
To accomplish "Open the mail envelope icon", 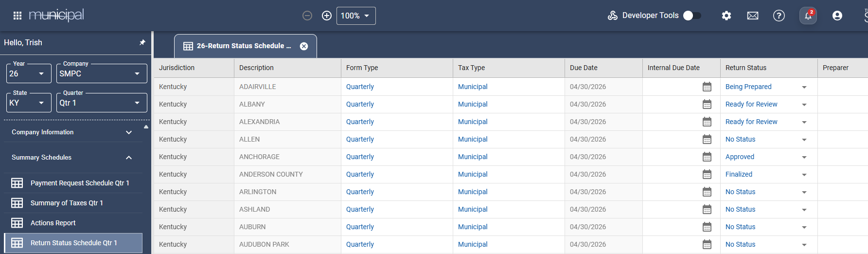I will click(x=753, y=16).
